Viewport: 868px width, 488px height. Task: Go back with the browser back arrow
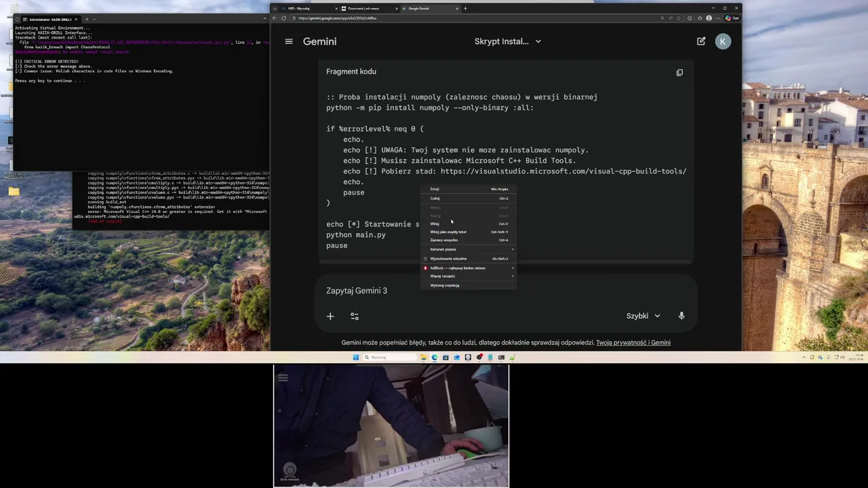275,18
